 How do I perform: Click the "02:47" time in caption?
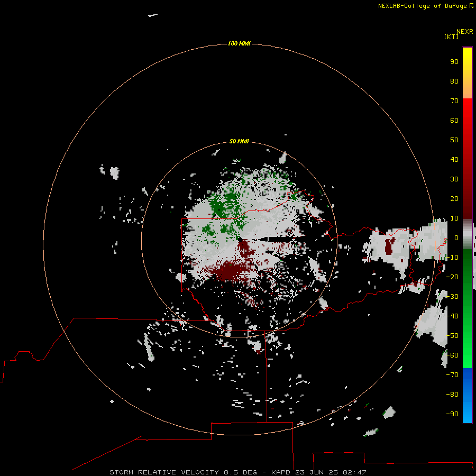(354, 472)
